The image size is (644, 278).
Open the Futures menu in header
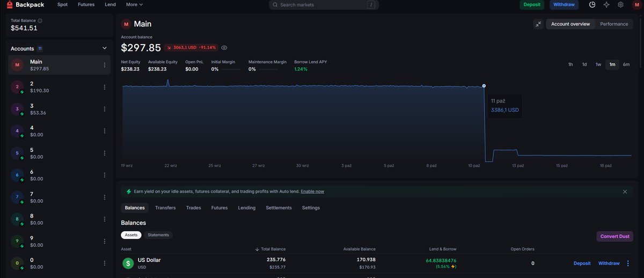(x=86, y=4)
